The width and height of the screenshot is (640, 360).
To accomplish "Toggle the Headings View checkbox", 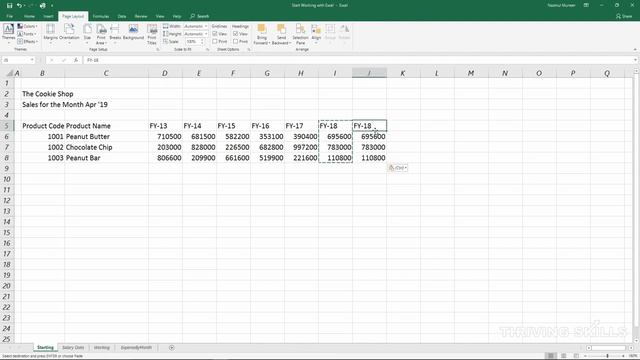I will point(236,34).
